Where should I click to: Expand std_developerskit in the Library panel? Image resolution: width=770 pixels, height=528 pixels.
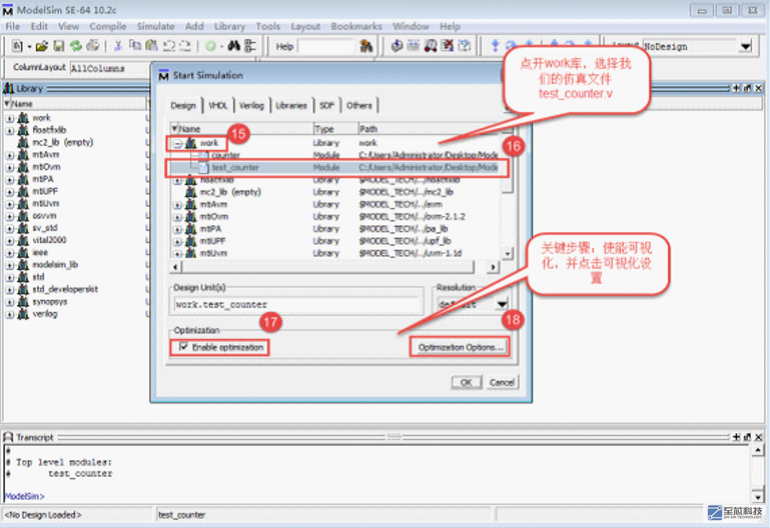coord(10,290)
